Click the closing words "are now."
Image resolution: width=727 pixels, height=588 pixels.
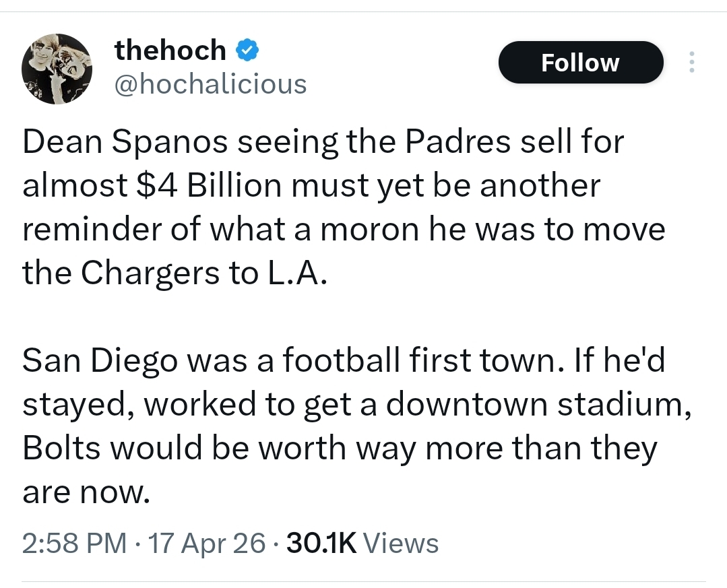(85, 494)
